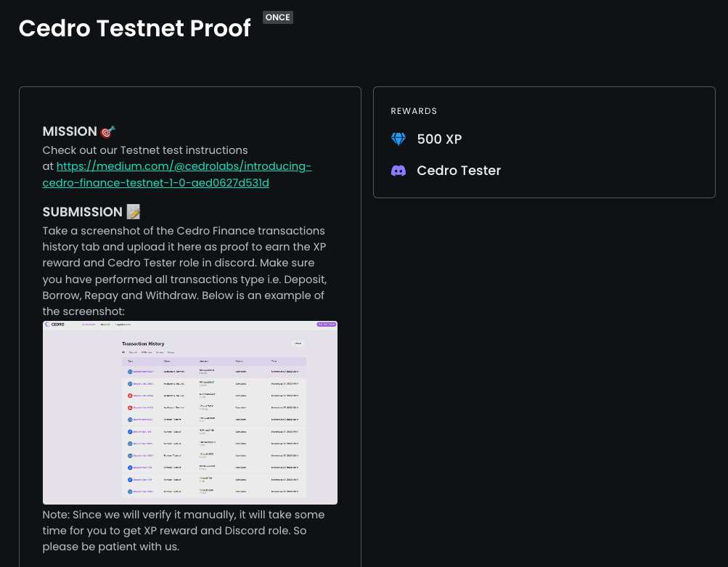Screen dimensions: 728x567
Task: Click the "Take a screenshot" submission paragraph
Action: pos(185,271)
